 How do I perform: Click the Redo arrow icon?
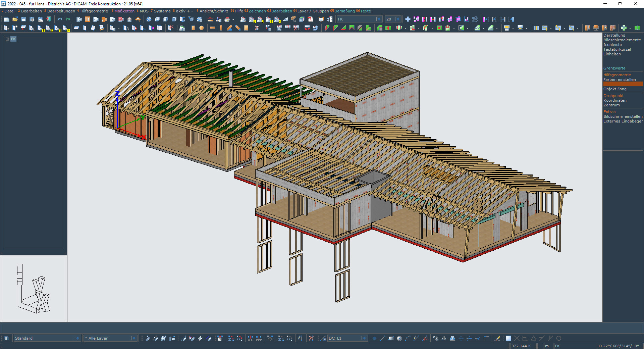click(68, 19)
